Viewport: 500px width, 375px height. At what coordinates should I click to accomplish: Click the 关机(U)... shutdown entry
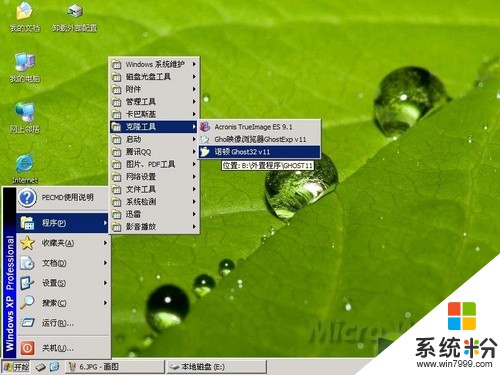click(63, 348)
